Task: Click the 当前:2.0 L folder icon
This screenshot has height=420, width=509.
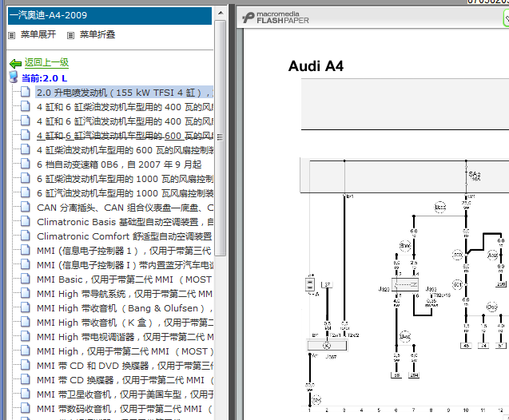Action: [x=14, y=77]
